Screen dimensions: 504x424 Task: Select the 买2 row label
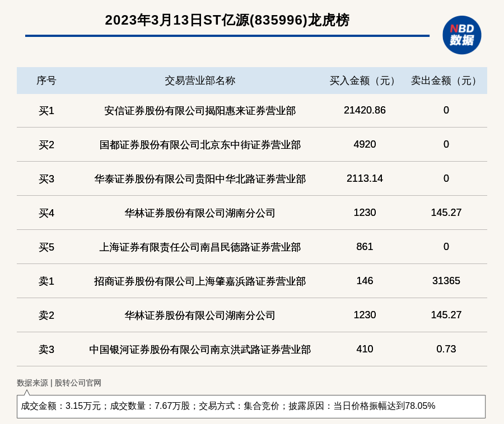46,145
